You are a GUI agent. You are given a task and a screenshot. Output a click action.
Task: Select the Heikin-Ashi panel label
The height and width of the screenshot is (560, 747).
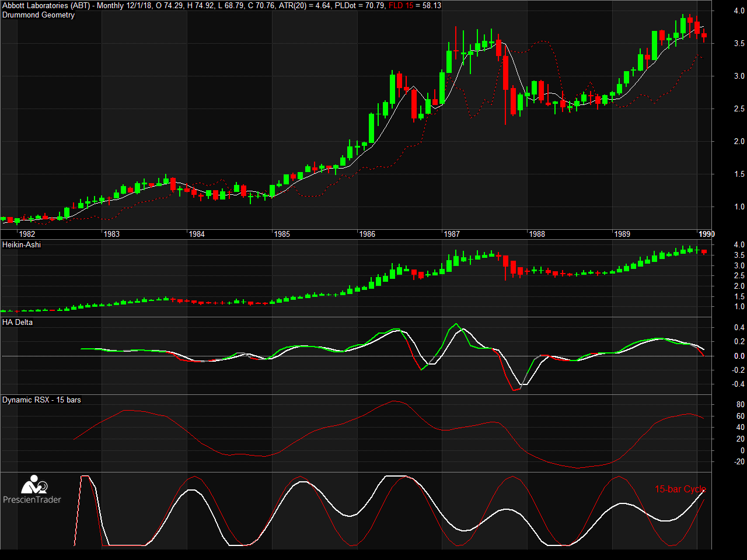click(22, 244)
